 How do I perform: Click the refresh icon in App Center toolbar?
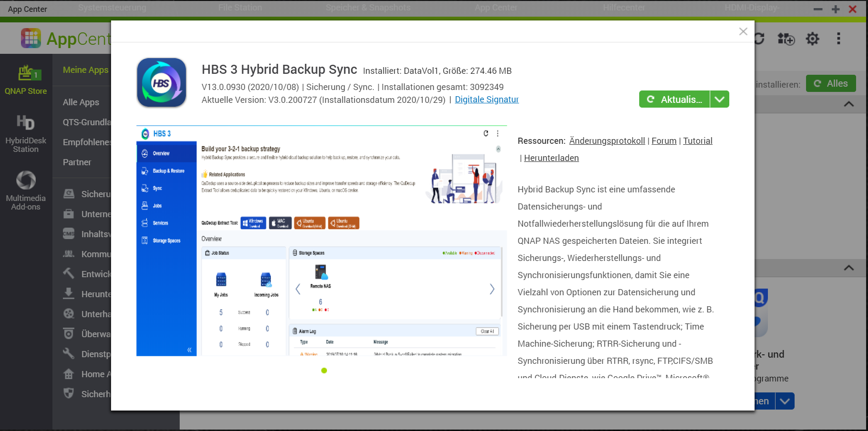click(x=760, y=39)
